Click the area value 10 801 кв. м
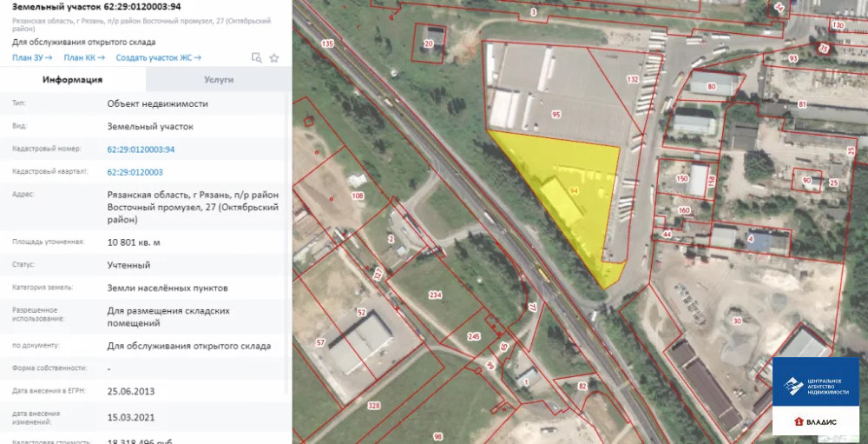 click(x=134, y=242)
